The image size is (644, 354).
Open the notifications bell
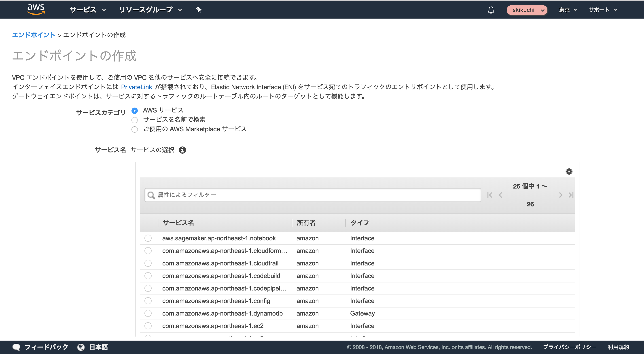[491, 10]
